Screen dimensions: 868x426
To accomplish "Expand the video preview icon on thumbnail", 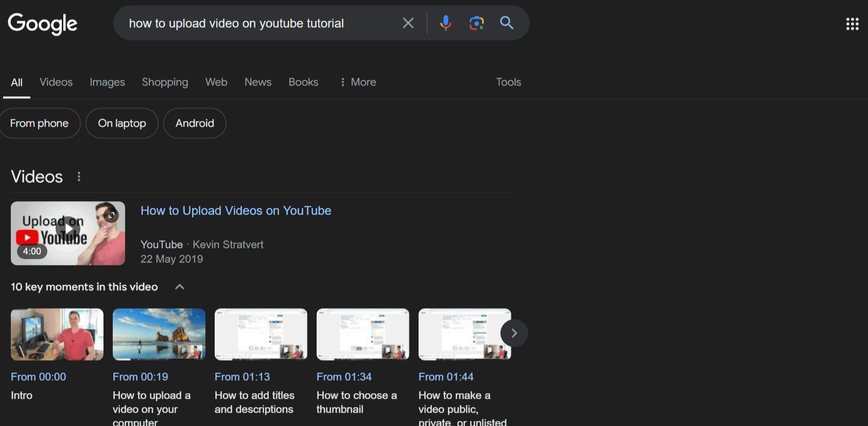I will (111, 215).
